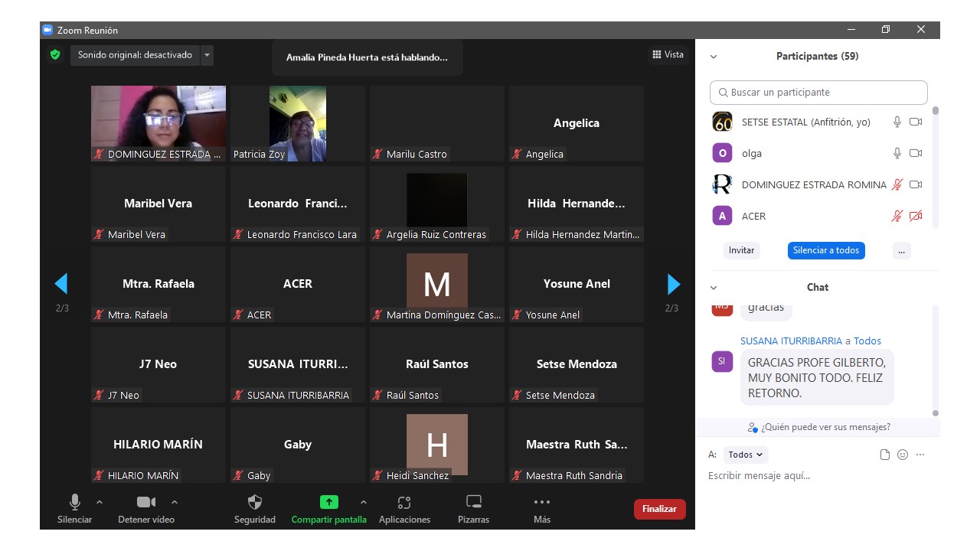Open the Aplicaciones panel
This screenshot has width=980, height=551.
coord(404,509)
